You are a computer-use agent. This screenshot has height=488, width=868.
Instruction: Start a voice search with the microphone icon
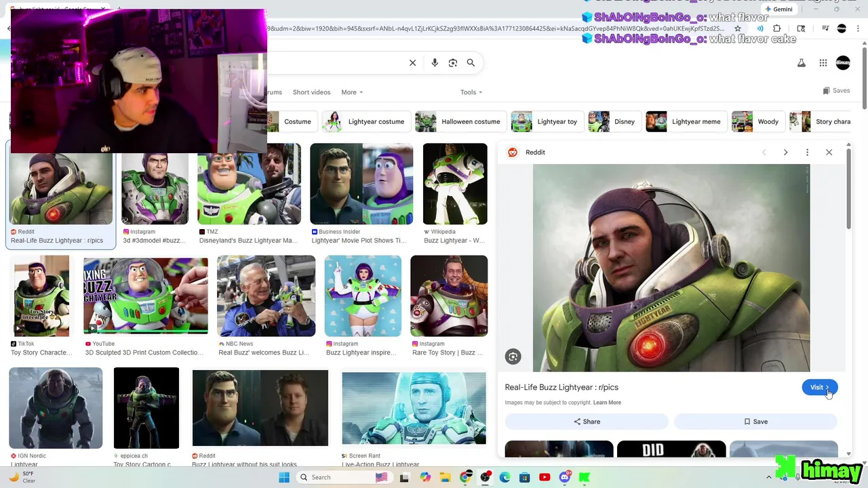tap(435, 63)
